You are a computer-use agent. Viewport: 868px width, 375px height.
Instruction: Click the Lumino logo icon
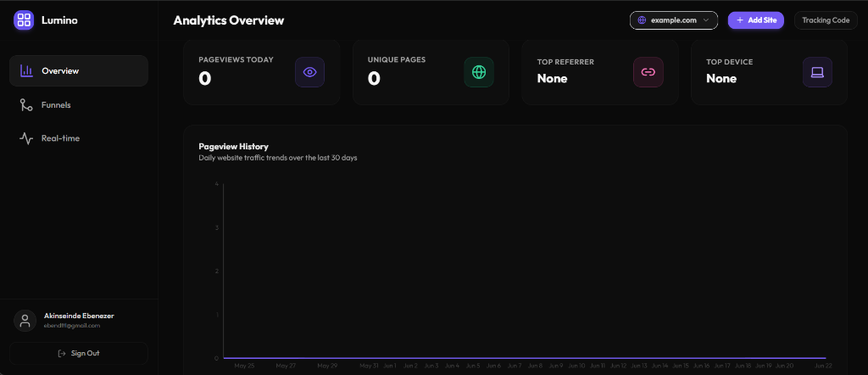[x=24, y=20]
